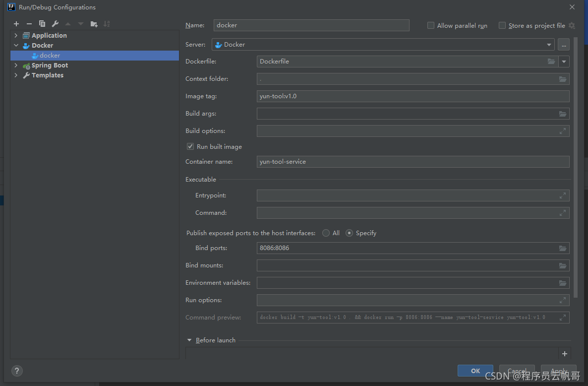
Task: Add a new run configuration
Action: (16, 24)
